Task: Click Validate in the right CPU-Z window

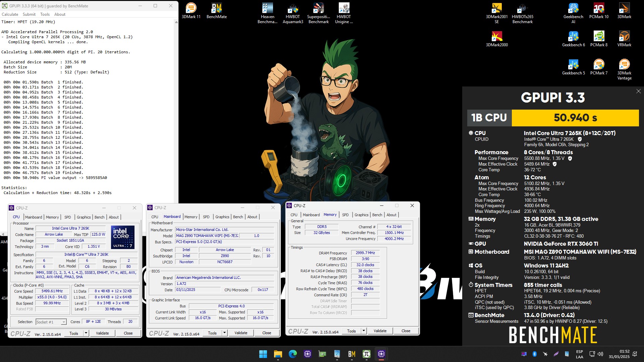Action: point(380,331)
